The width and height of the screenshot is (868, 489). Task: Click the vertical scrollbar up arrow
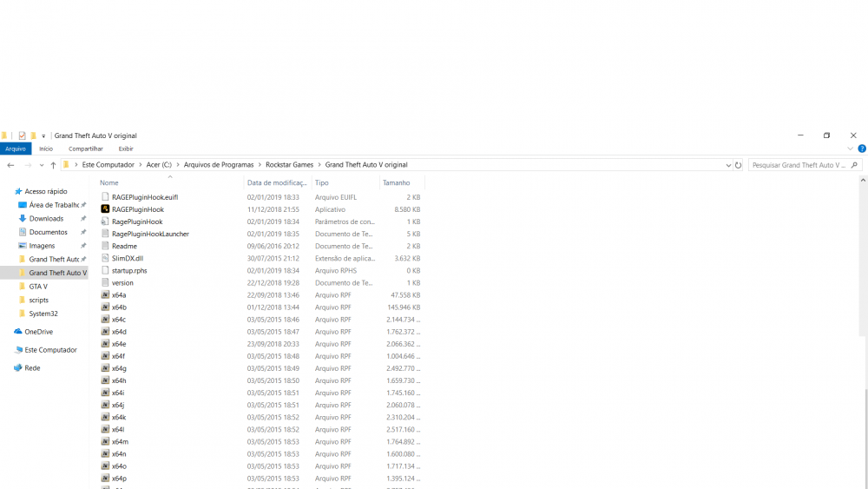[863, 180]
